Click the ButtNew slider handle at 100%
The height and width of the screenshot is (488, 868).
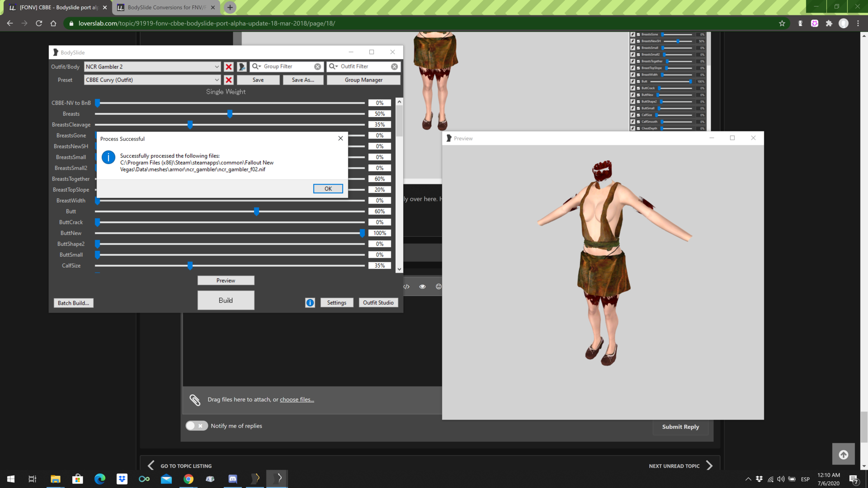pos(362,233)
